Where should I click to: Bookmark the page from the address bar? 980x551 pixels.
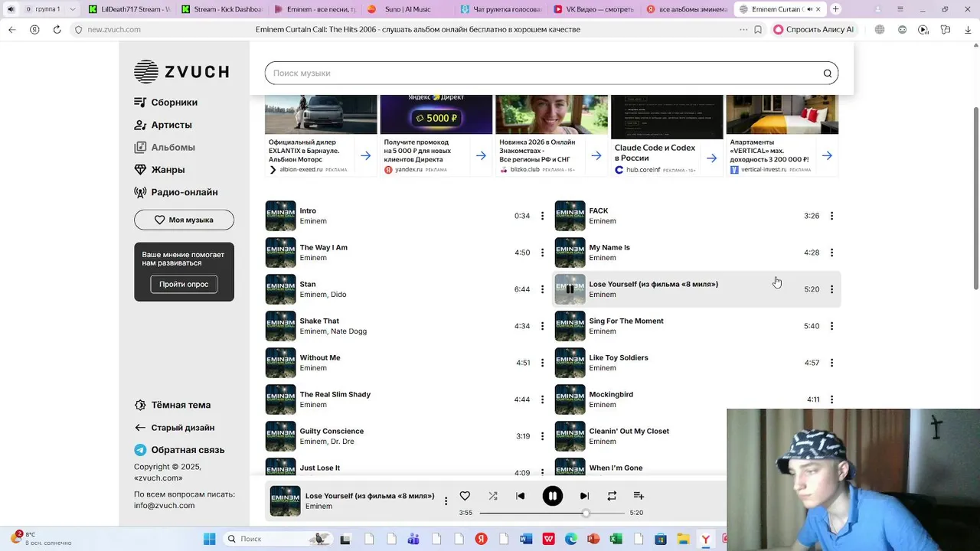(758, 29)
